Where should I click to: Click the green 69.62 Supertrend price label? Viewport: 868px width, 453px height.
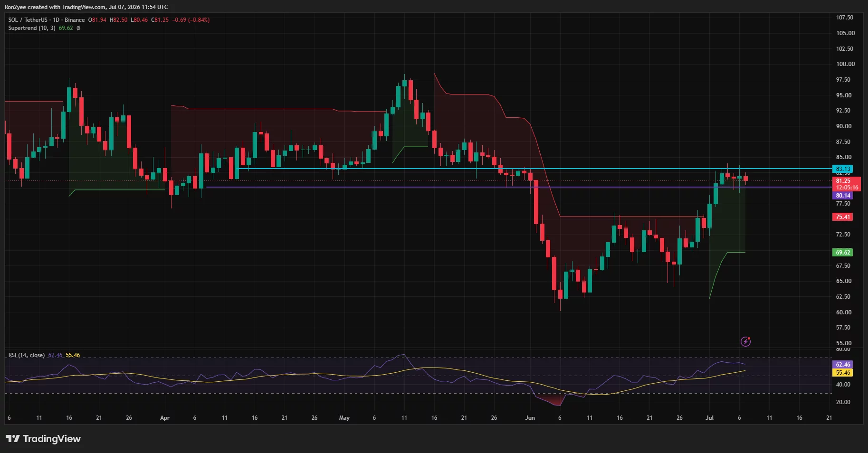pyautogui.click(x=843, y=253)
